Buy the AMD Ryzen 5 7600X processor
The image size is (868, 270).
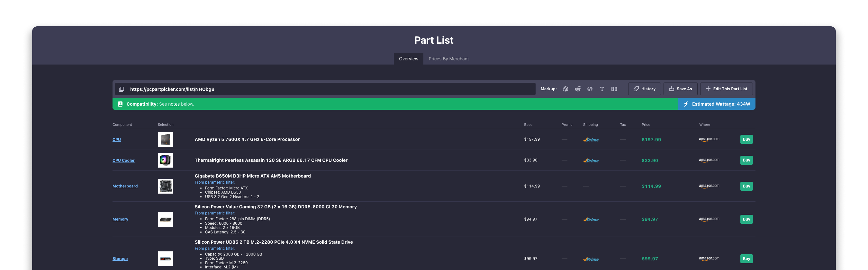pos(746,139)
